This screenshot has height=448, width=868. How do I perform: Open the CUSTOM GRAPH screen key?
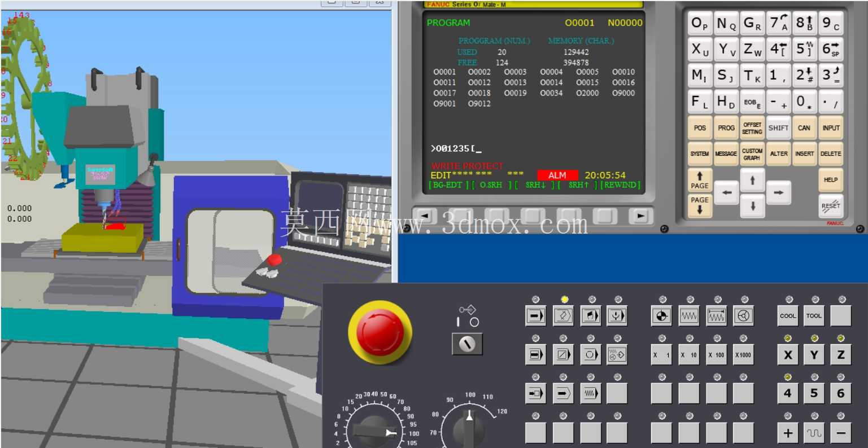[x=752, y=153]
